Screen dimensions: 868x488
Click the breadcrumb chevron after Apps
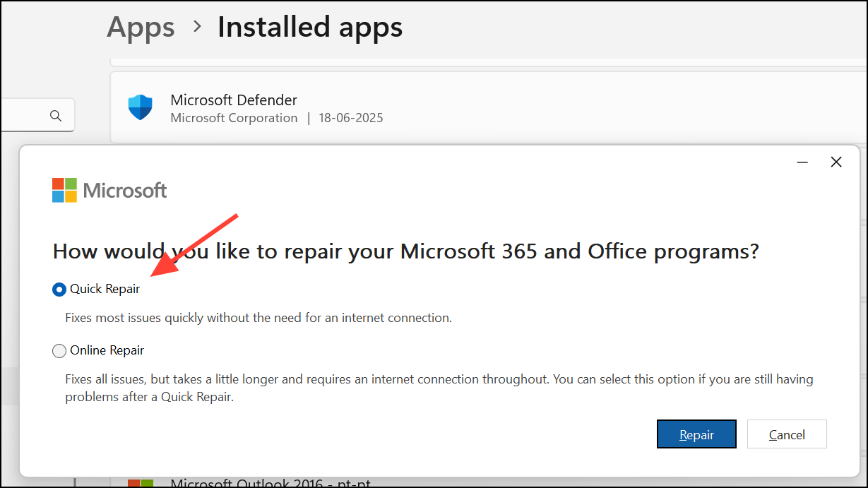(x=197, y=27)
